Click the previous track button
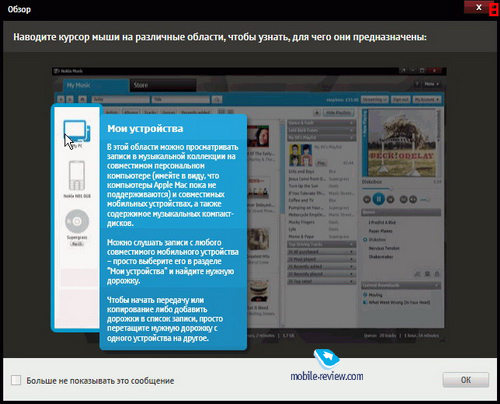 pos(367,199)
